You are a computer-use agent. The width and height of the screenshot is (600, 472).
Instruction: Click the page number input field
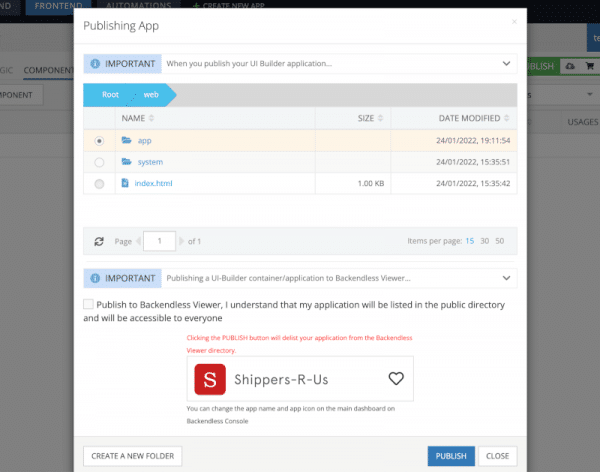(x=159, y=241)
